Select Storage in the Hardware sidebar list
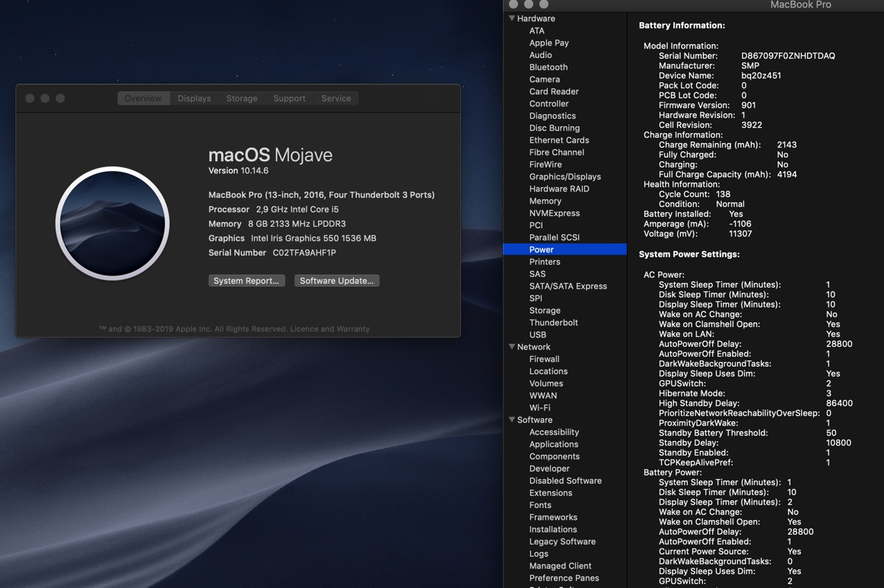 coord(545,310)
